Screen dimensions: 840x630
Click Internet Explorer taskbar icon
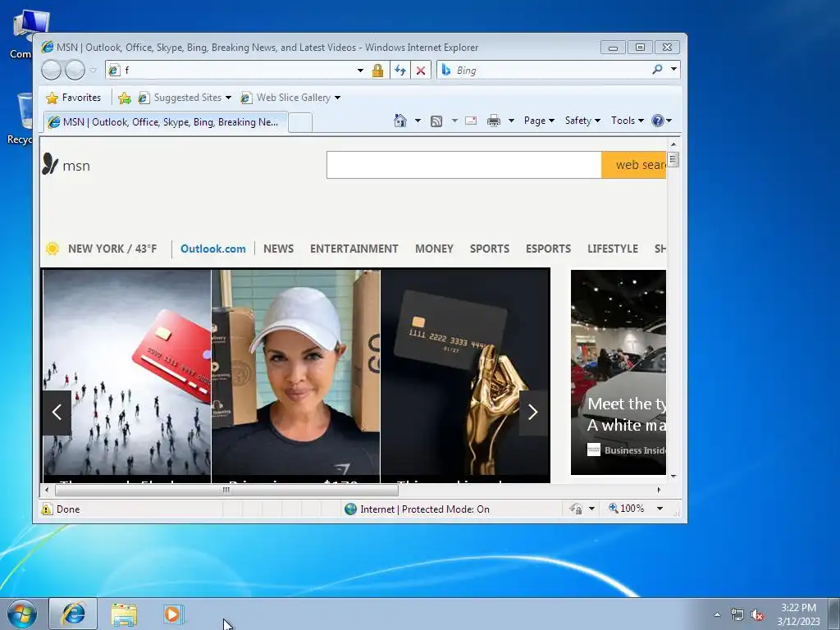coord(73,614)
